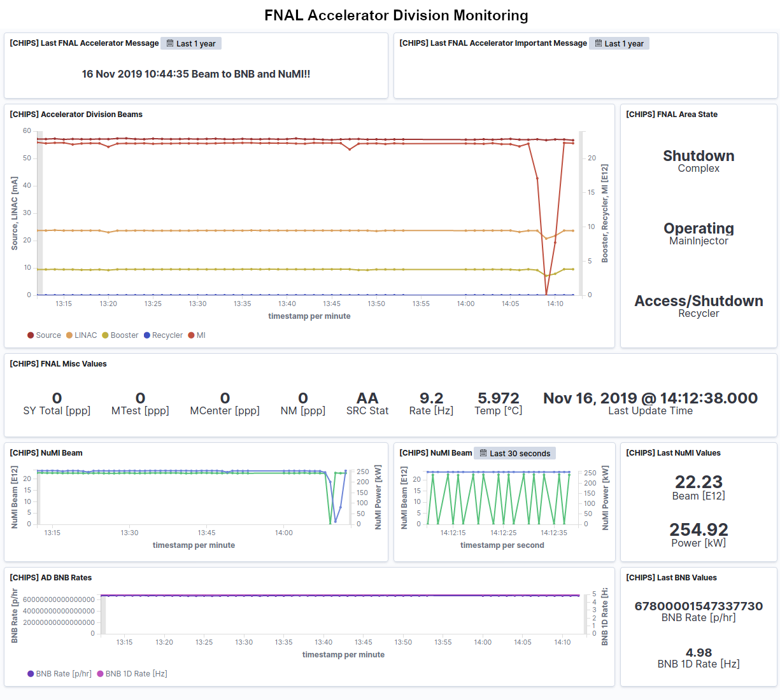Toggle the BNB 1D Rate [Hz] legend series
This screenshot has height=700, width=780.
132,674
